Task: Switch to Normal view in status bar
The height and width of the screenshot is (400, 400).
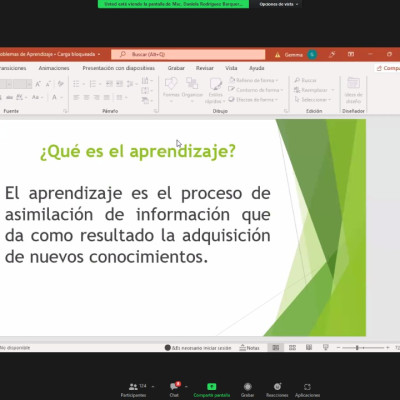Action: tap(276, 348)
